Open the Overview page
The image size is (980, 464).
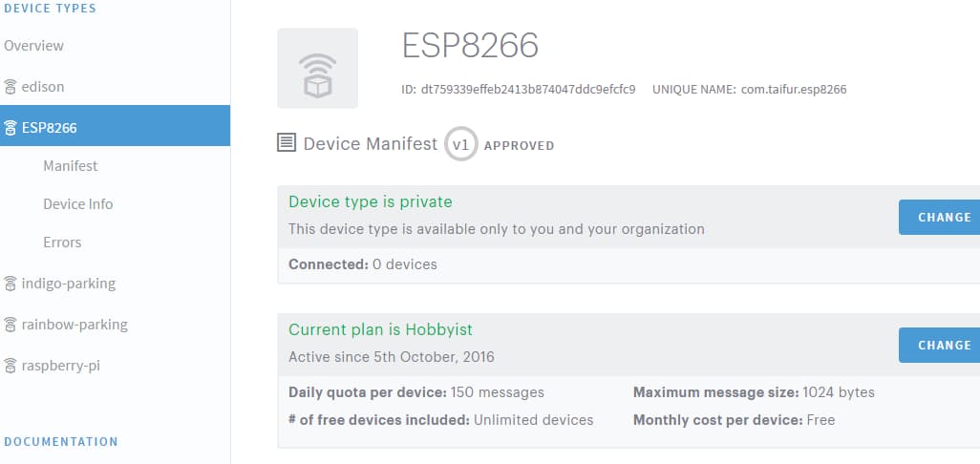pyautogui.click(x=33, y=46)
